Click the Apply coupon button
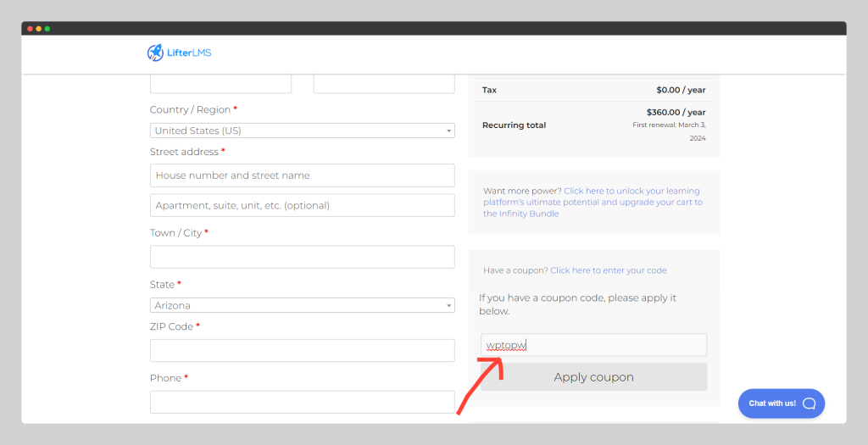 [x=594, y=377]
